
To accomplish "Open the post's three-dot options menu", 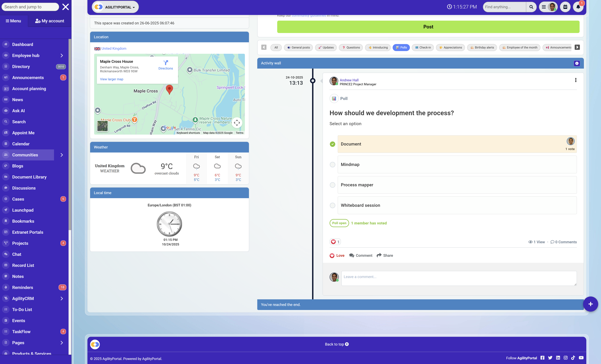I will [x=576, y=80].
